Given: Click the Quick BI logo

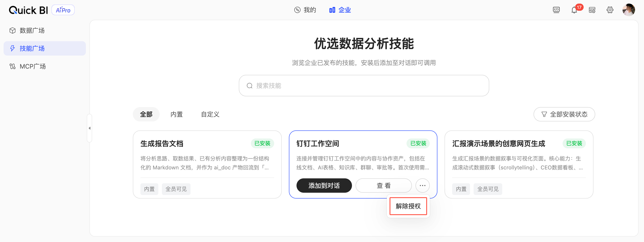Looking at the screenshot, I should click(28, 10).
